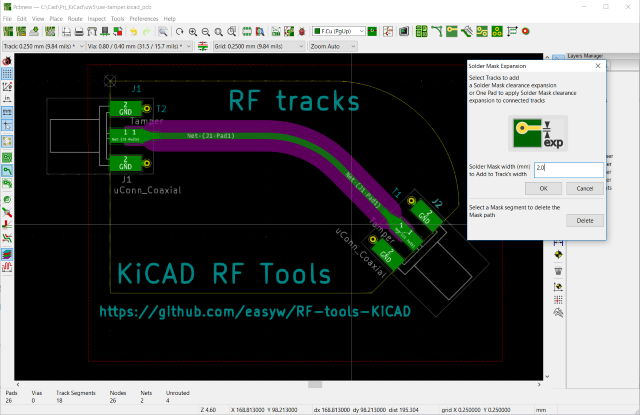Viewport: 640px width, 415px height.
Task: Click the green layer color swatch beside F.Cu
Action: click(x=372, y=32)
